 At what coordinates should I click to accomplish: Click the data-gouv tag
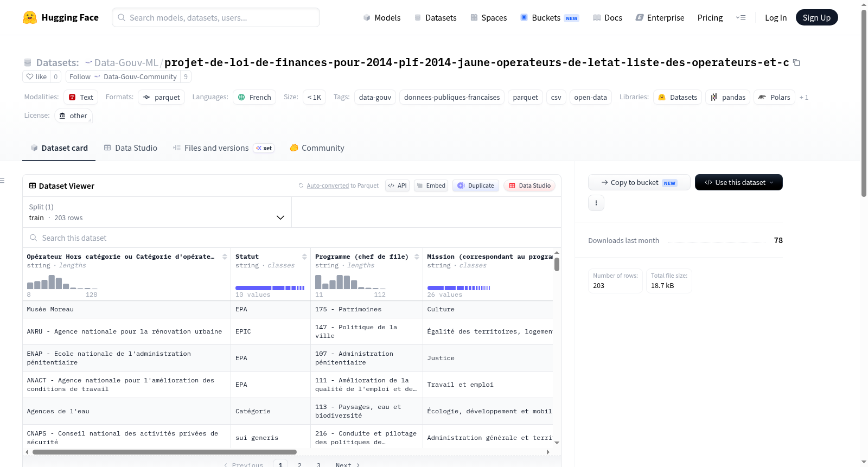click(375, 97)
